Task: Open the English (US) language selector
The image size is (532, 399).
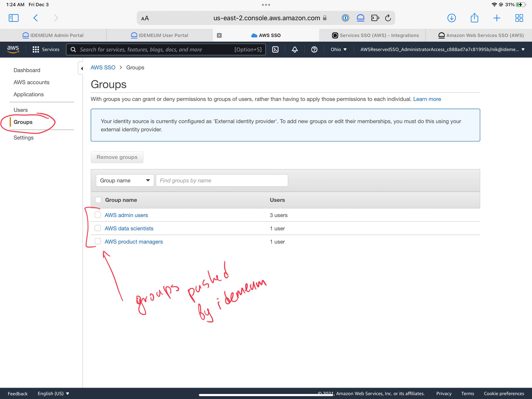Action: [53, 393]
